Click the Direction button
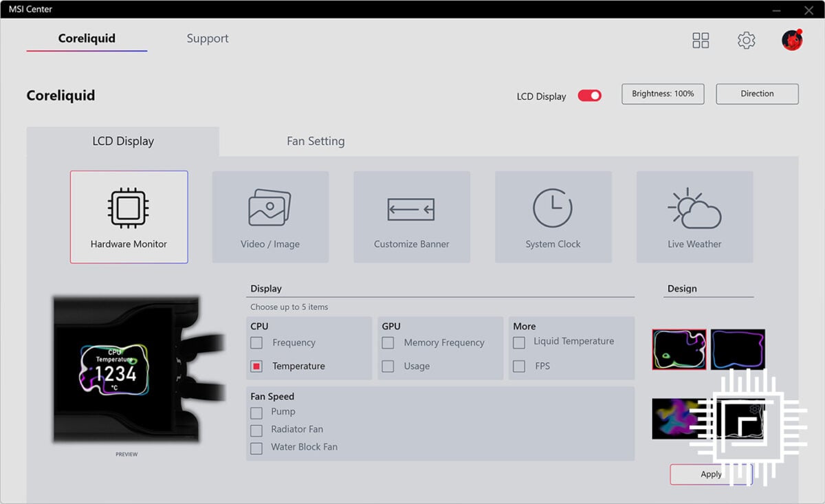825x504 pixels. [x=757, y=94]
